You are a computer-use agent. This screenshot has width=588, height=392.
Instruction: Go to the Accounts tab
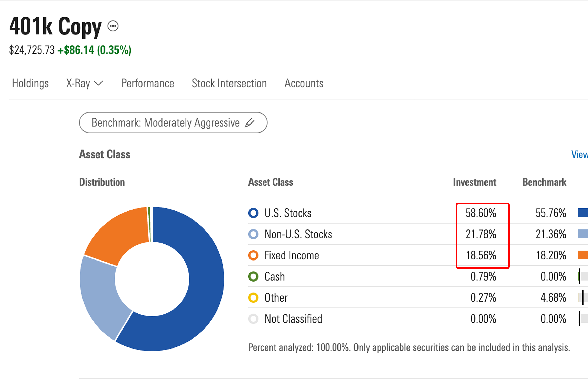coord(304,83)
